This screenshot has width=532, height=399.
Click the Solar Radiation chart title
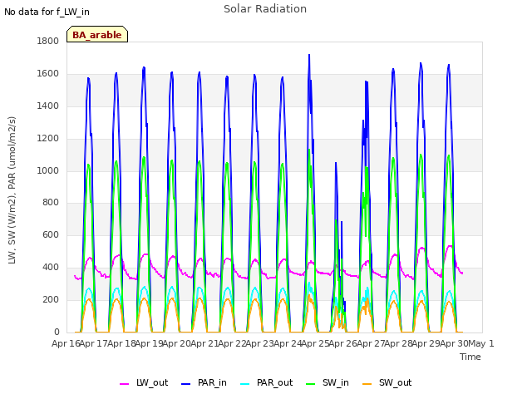click(265, 9)
